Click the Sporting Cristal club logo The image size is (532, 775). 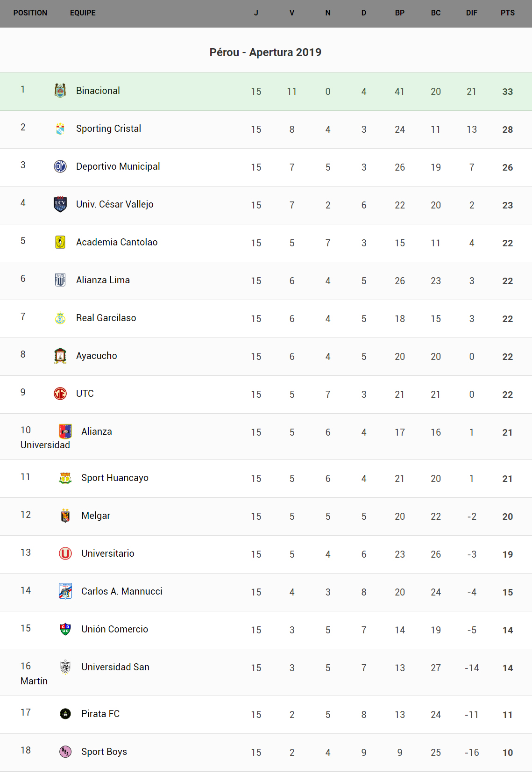point(60,129)
